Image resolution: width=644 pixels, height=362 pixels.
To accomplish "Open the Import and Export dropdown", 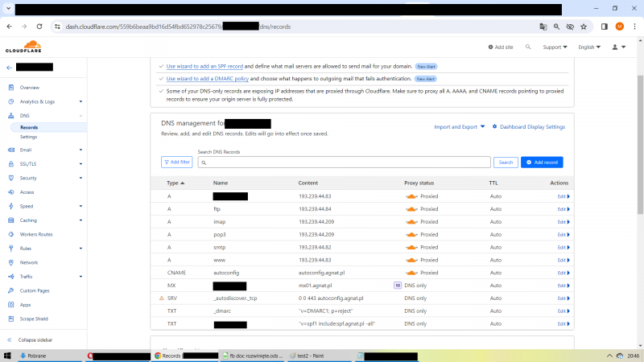I will pos(460,127).
